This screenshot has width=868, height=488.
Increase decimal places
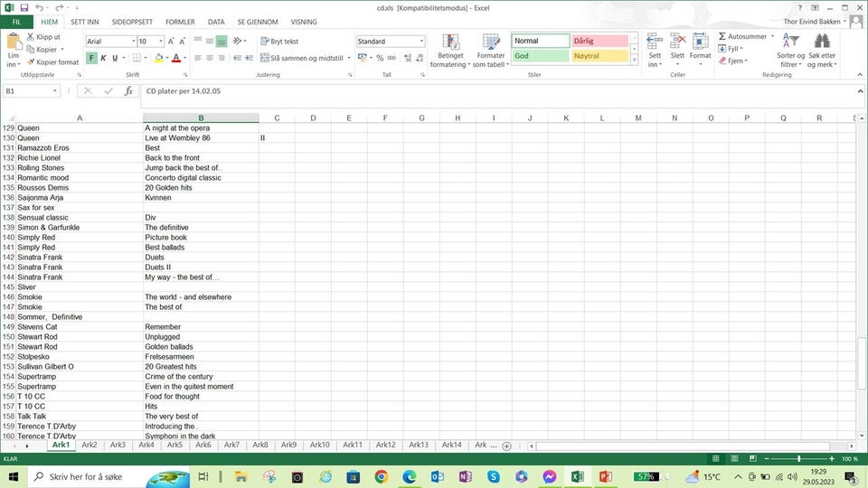[x=408, y=58]
